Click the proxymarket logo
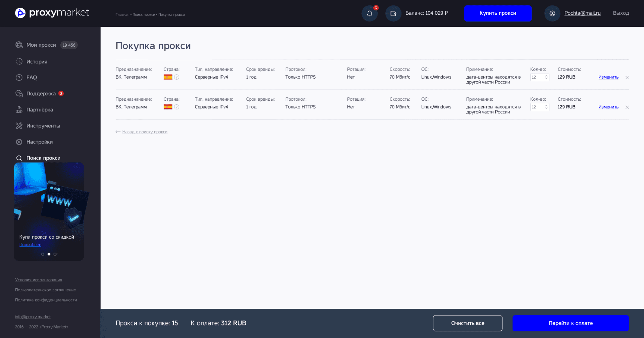Screen dimensions: 644x338 [52, 13]
